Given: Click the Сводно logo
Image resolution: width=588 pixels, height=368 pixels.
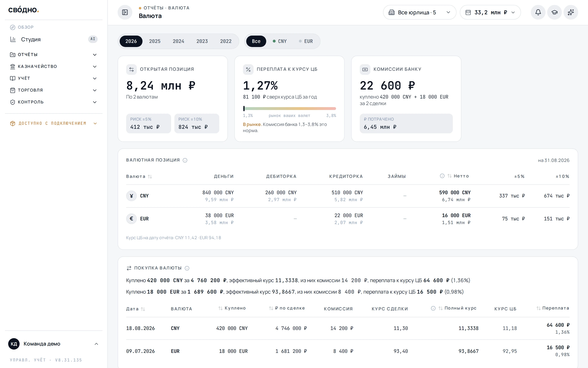Looking at the screenshot, I should tap(23, 10).
